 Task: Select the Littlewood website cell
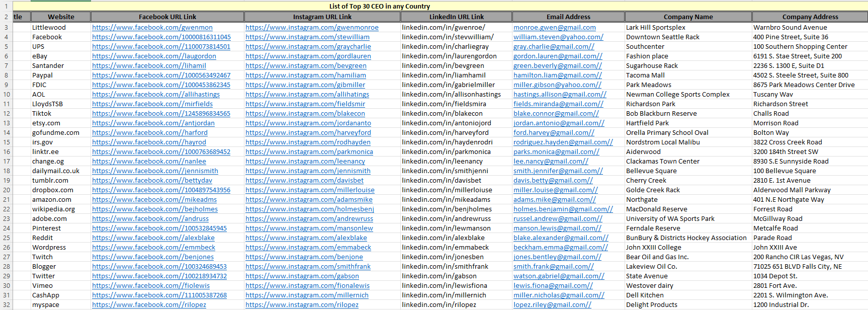[x=61, y=28]
